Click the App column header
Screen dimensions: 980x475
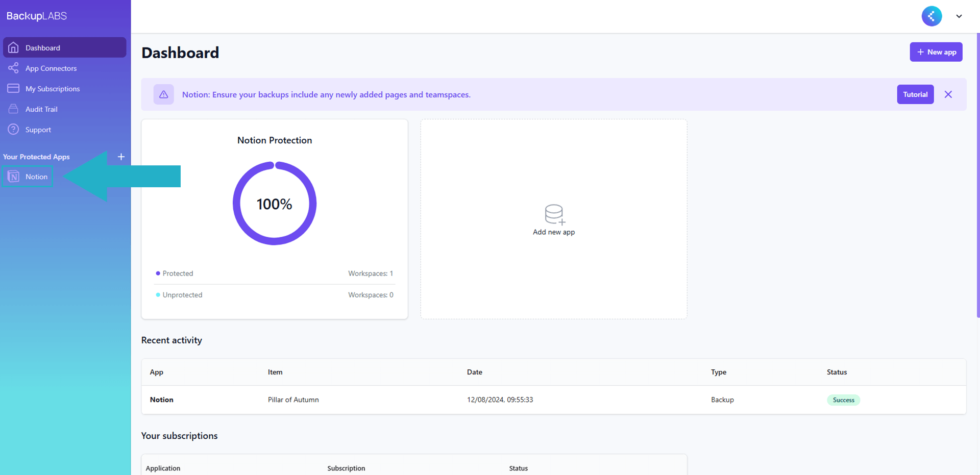tap(157, 372)
